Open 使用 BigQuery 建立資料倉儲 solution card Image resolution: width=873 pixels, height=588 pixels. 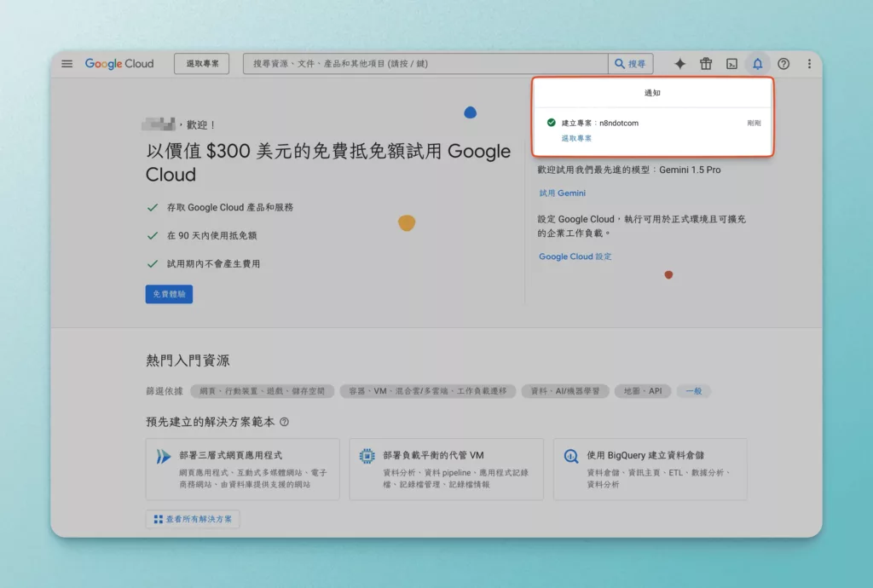coord(650,469)
